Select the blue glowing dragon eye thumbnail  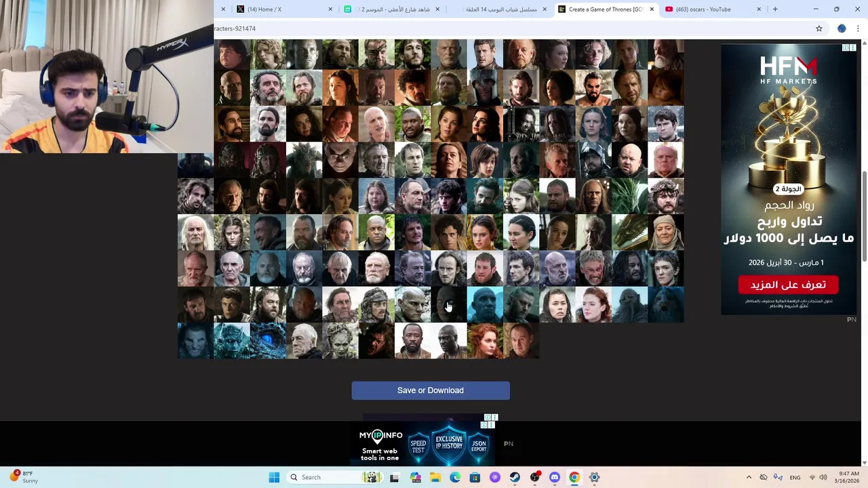(268, 340)
